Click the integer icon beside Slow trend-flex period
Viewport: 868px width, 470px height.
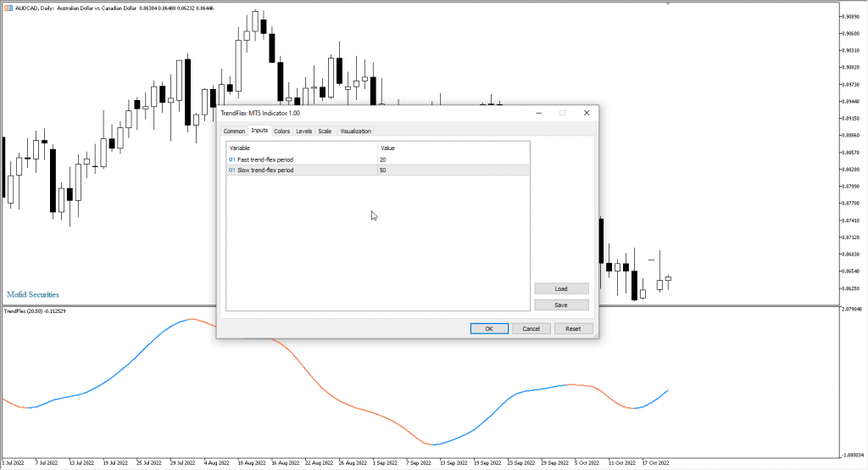pyautogui.click(x=232, y=171)
